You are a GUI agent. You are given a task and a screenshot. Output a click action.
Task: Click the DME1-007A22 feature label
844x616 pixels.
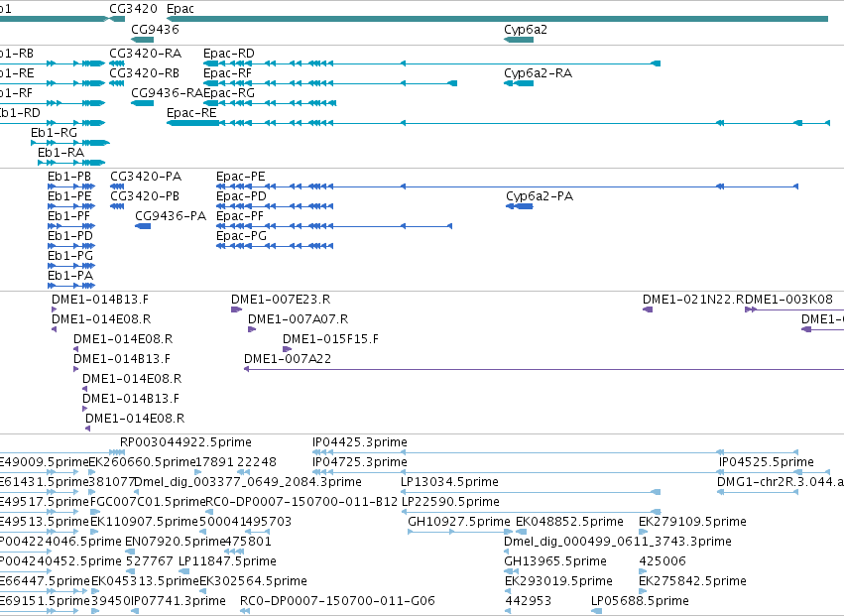pos(288,359)
